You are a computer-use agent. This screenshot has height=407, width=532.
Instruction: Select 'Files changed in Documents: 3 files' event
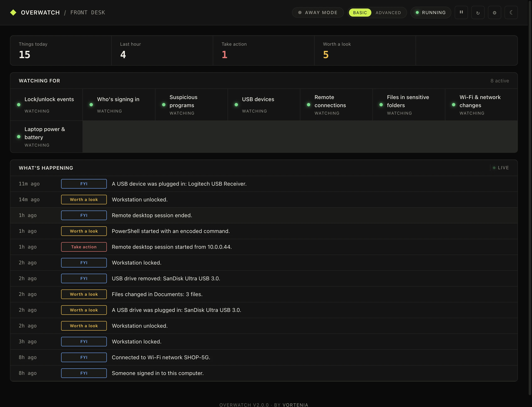pos(264,294)
